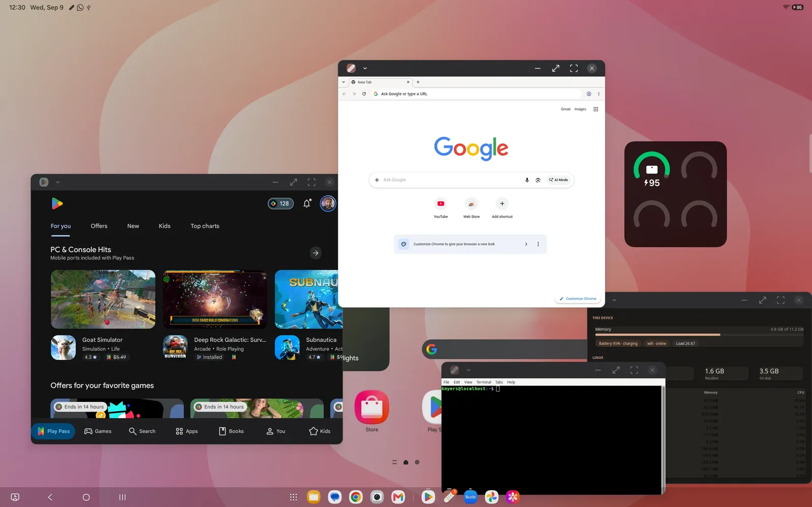Open the Camera app in taskbar
The width and height of the screenshot is (812, 507).
377,497
